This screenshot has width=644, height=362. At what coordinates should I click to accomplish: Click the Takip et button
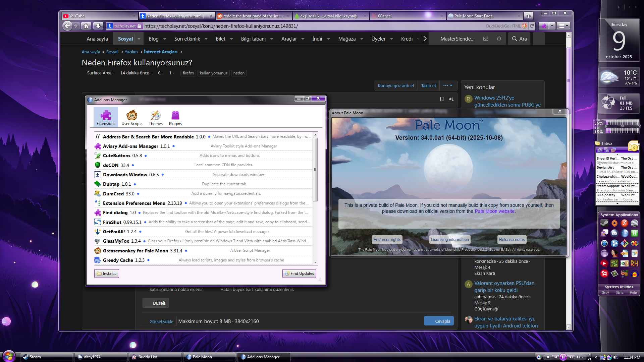[x=428, y=85]
